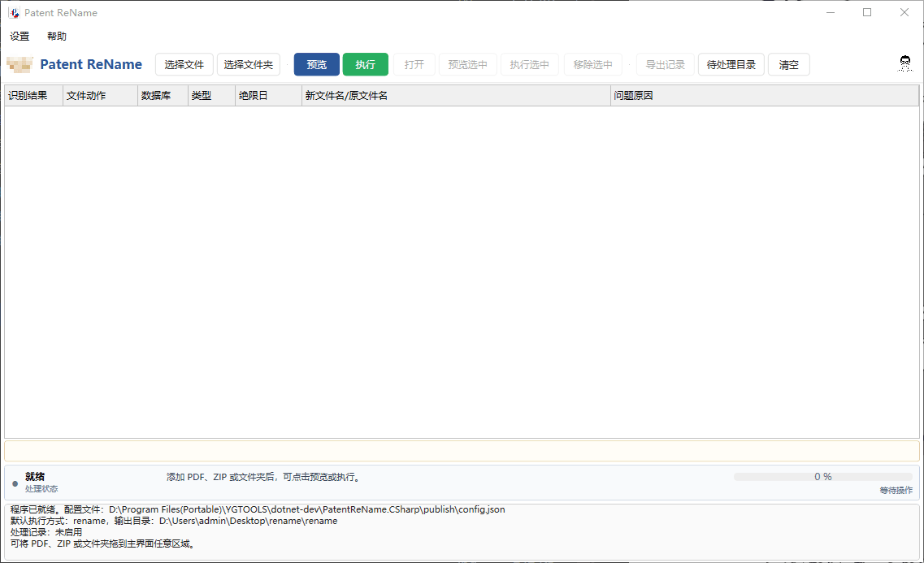Viewport: 924px width, 563px height.
Task: Click the 处理状态 caption
Action: [41, 489]
